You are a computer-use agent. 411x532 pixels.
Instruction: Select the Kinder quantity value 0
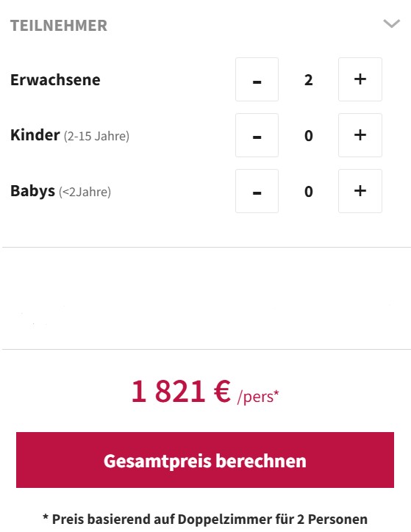coord(309,136)
